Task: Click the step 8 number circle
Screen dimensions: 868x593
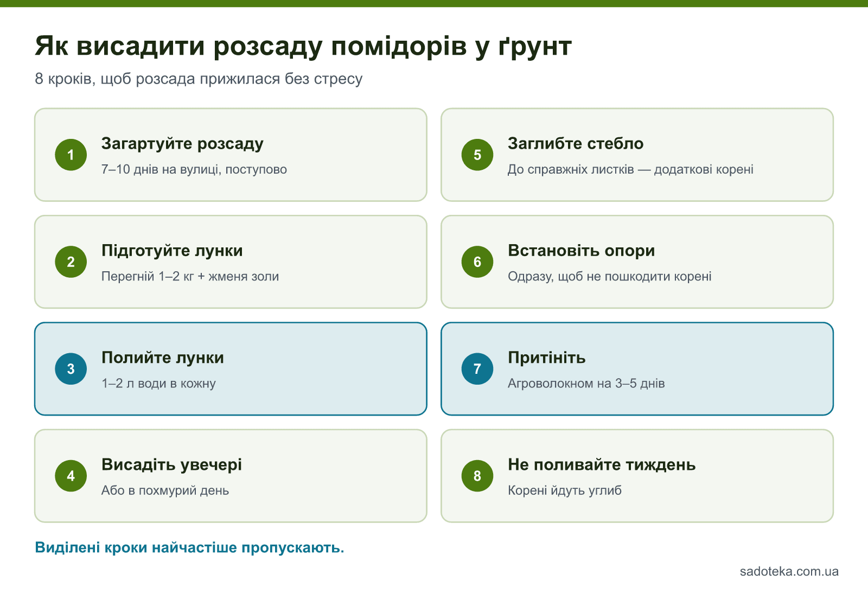Action: pyautogui.click(x=477, y=476)
